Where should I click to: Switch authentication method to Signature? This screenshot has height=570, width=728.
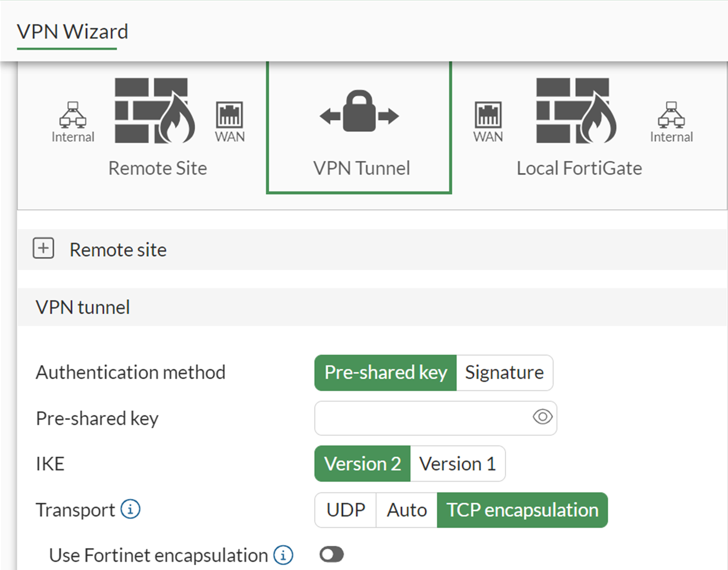click(x=504, y=372)
